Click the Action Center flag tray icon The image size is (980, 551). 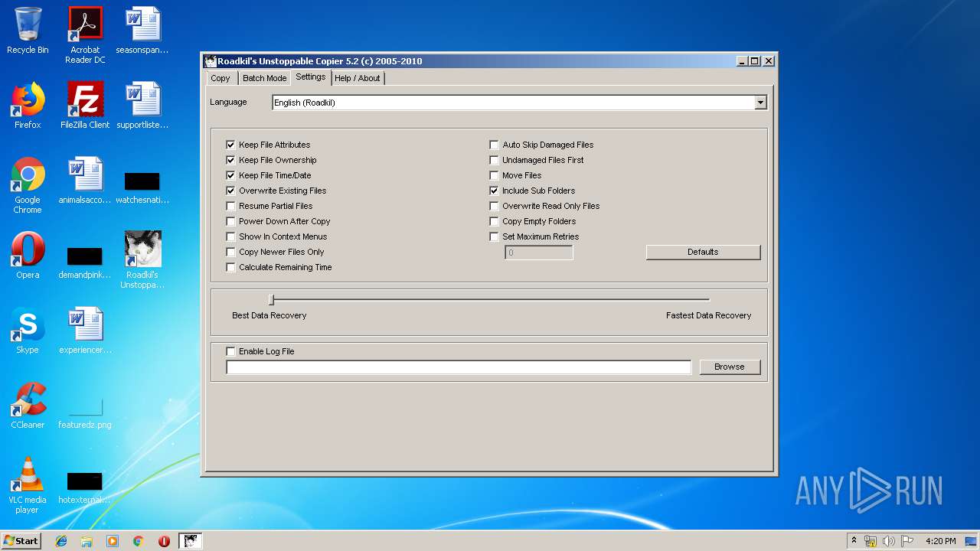tap(907, 541)
